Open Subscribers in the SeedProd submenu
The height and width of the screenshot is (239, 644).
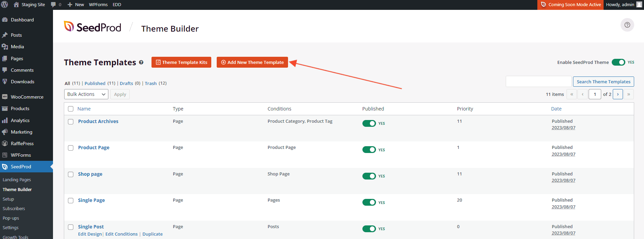coord(14,209)
